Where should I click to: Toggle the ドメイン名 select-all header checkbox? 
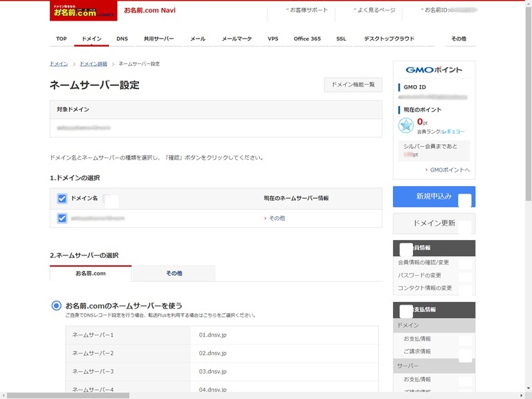coord(62,198)
